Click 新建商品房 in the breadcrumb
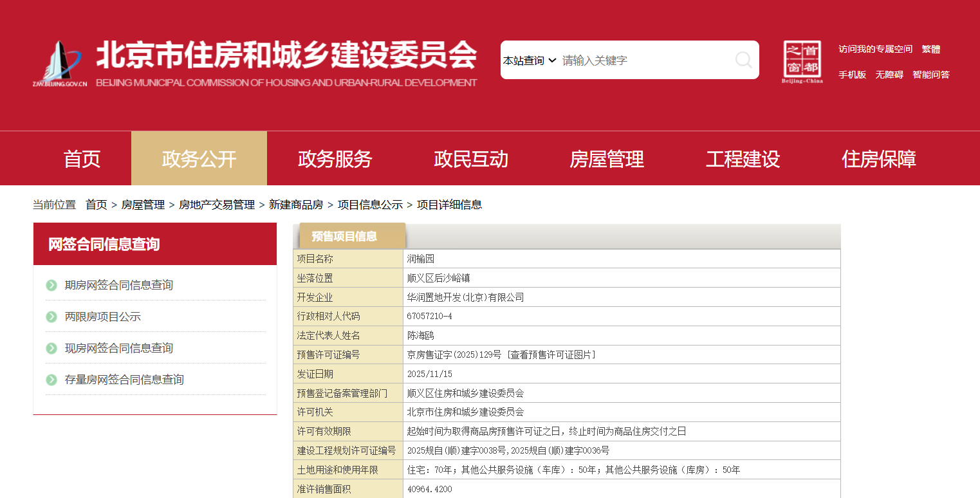This screenshot has width=980, height=498. (296, 205)
